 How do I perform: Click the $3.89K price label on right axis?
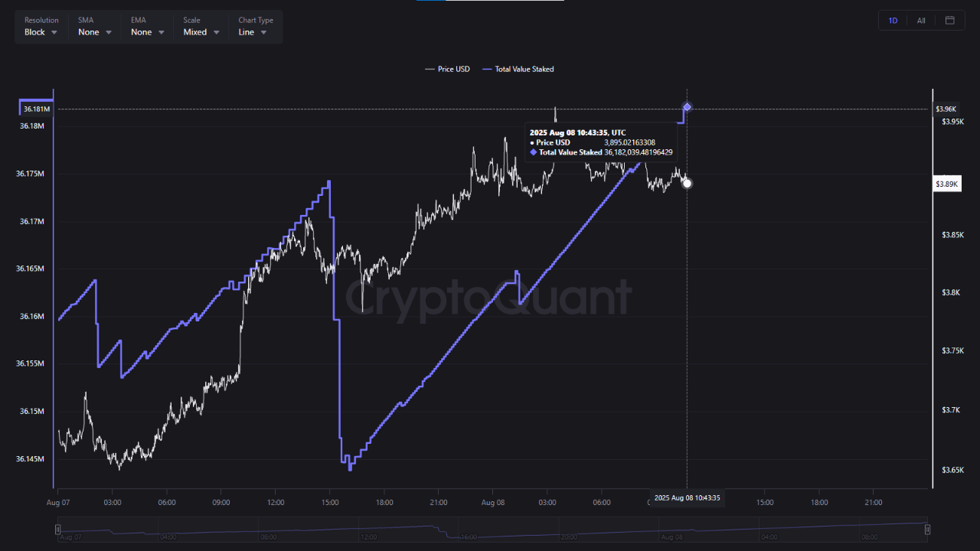(946, 184)
